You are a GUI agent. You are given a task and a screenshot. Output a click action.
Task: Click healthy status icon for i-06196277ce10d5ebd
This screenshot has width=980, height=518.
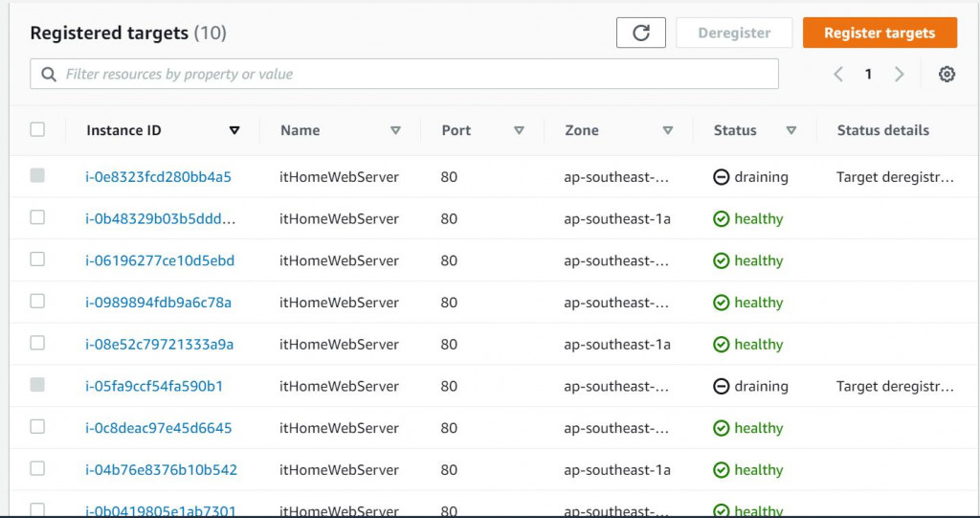(722, 260)
